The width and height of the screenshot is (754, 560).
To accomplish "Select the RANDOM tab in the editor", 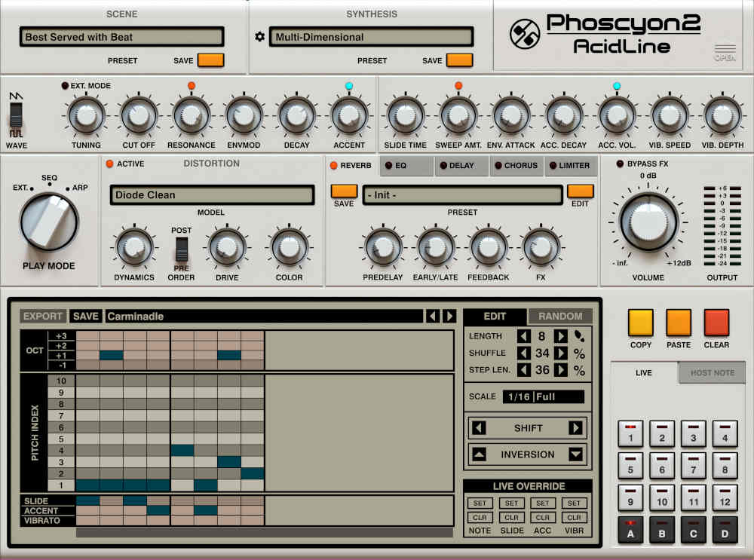I will pyautogui.click(x=561, y=316).
